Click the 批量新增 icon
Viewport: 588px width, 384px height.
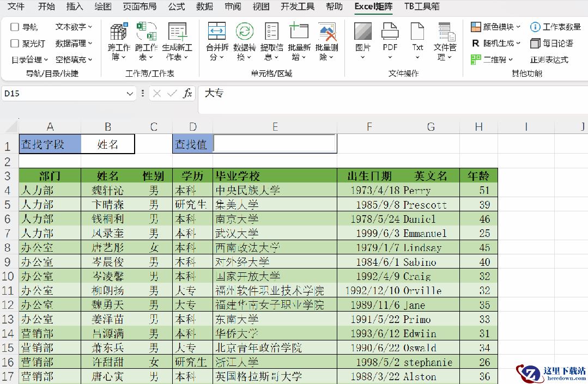[x=299, y=31]
